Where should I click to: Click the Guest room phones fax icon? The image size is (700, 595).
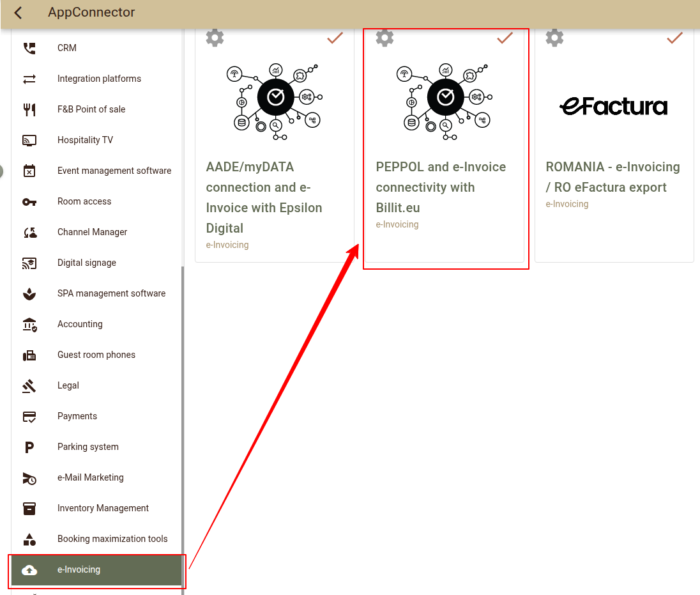[29, 355]
